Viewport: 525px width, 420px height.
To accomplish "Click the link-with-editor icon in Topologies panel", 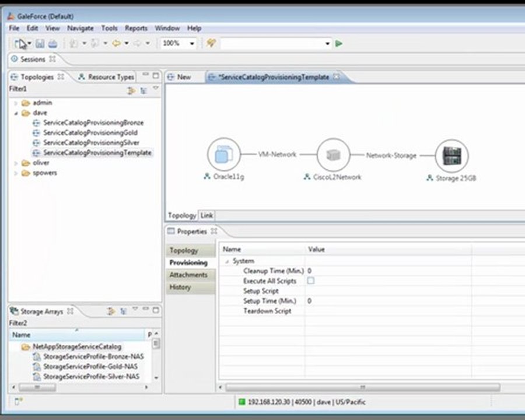I will pyautogui.click(x=143, y=90).
